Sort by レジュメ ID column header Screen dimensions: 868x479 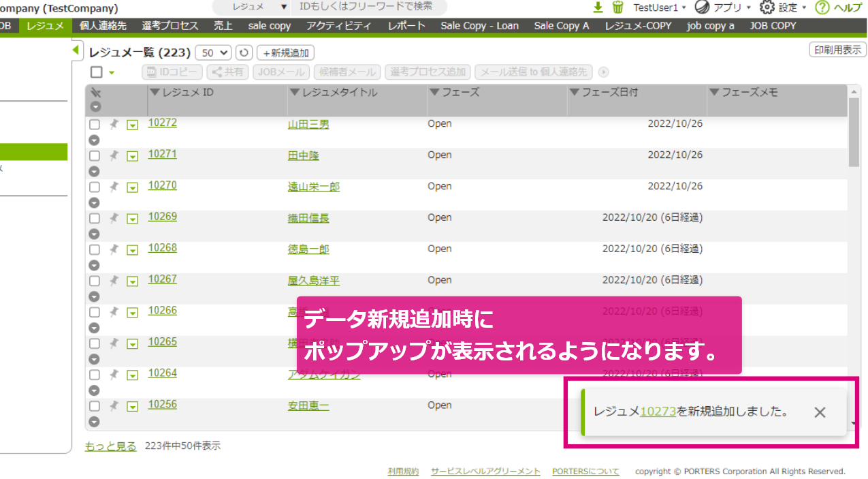(x=182, y=92)
